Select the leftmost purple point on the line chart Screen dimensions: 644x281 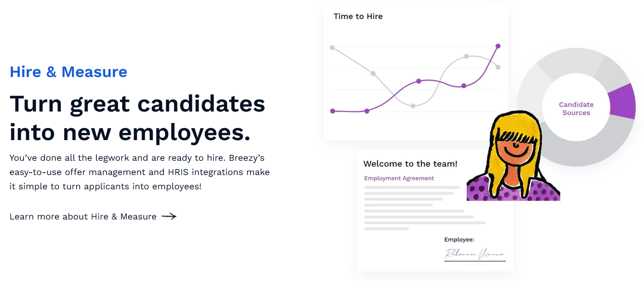click(333, 111)
